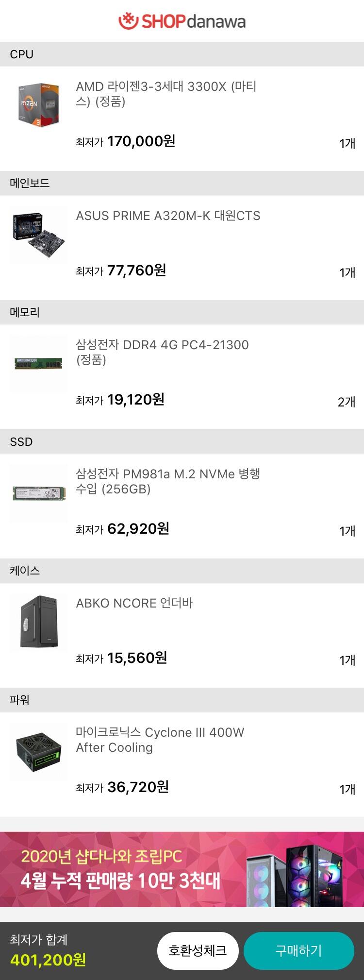The height and width of the screenshot is (980, 364).
Task: Click the 2020 샵다나와 조립PC promotional banner
Action: pos(182,869)
